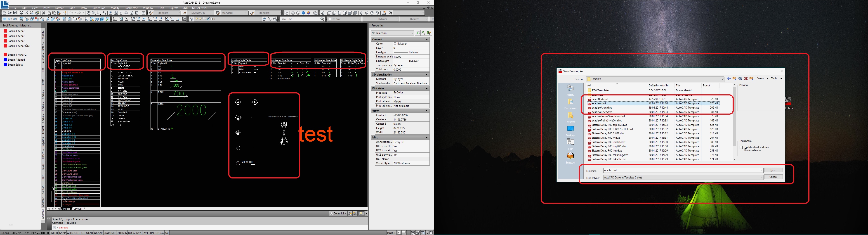The height and width of the screenshot is (235, 868).
Task: Toggle ORTHO mode in the status bar
Action: click(x=79, y=233)
